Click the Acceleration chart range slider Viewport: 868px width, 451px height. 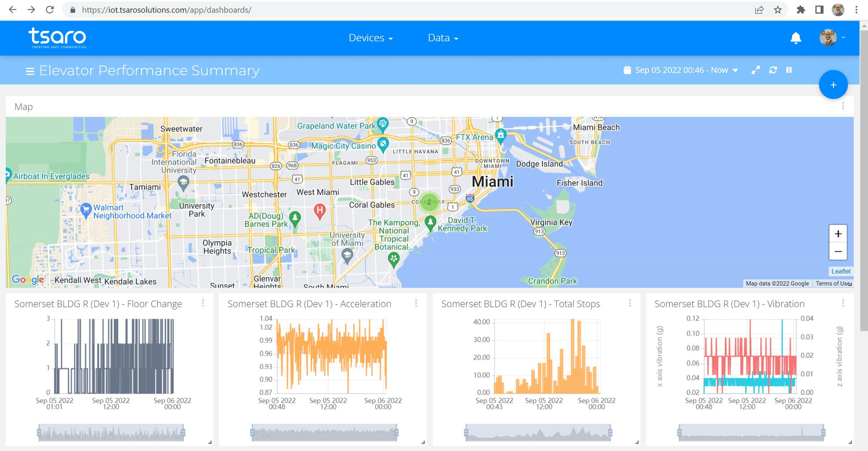324,432
